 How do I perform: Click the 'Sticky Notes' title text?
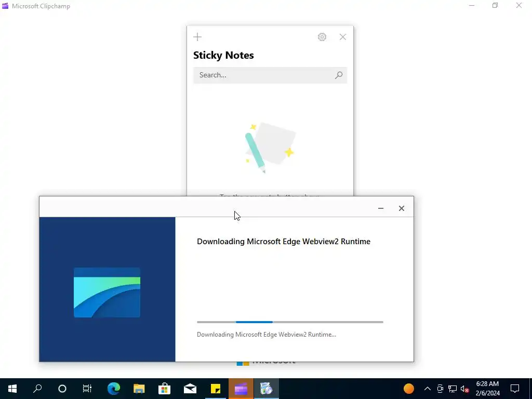[223, 55]
